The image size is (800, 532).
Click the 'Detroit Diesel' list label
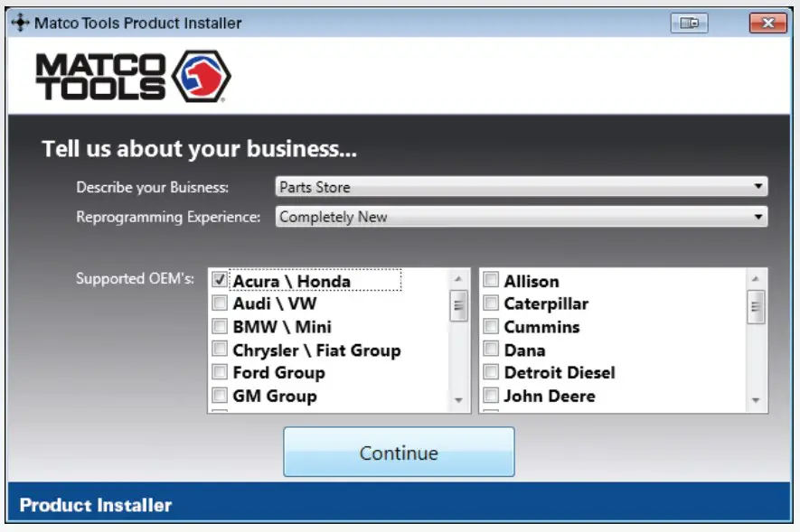pyautogui.click(x=560, y=372)
